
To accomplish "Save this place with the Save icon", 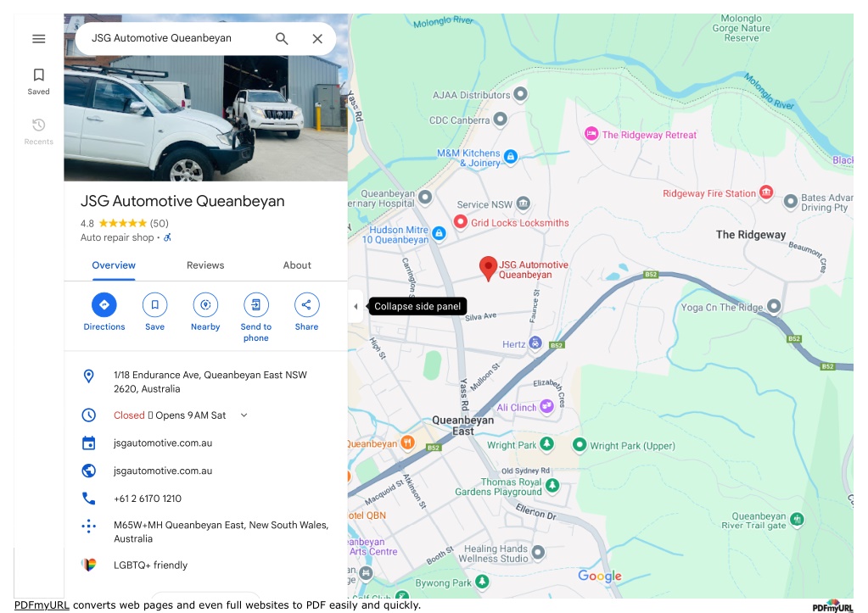I will [155, 313].
